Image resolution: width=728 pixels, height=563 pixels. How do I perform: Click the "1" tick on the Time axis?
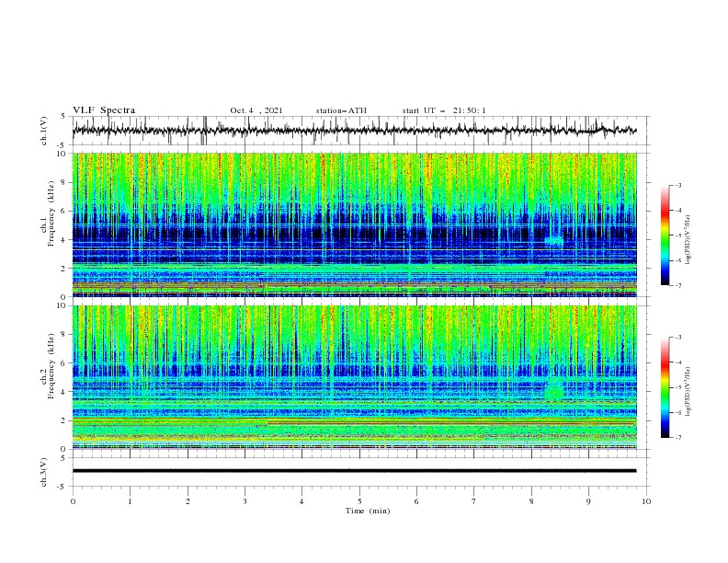pos(130,501)
